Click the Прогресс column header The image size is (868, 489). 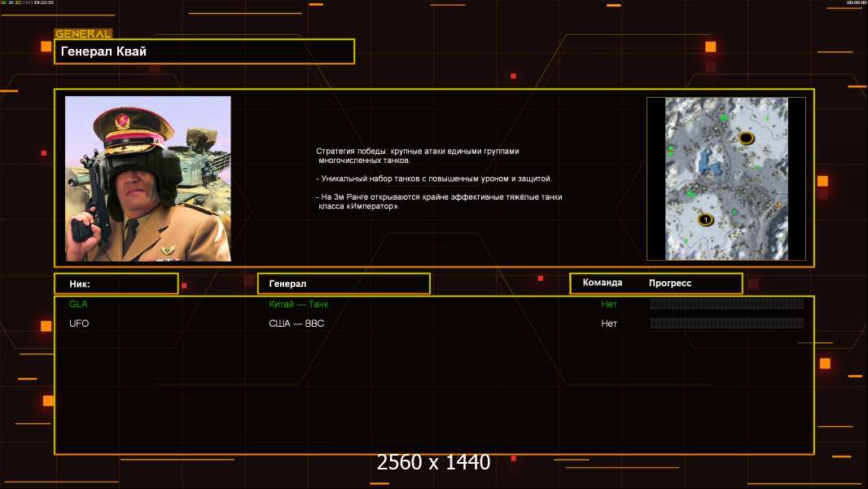point(670,284)
